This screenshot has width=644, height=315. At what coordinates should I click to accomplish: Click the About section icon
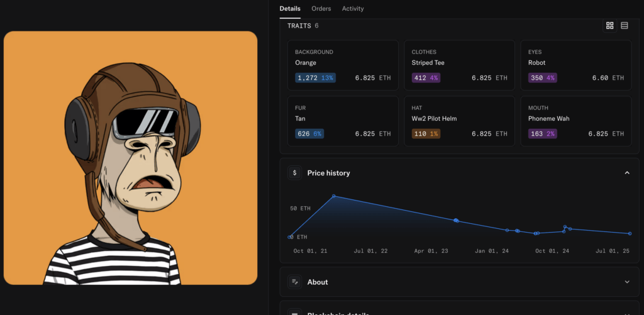click(x=294, y=282)
